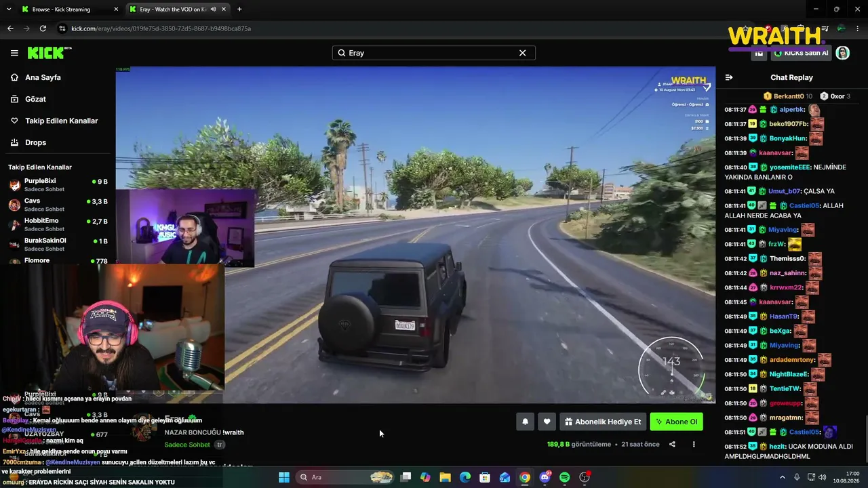This screenshot has width=868, height=488.
Task: Open Umut_b07 username in chat
Action: pos(784,191)
